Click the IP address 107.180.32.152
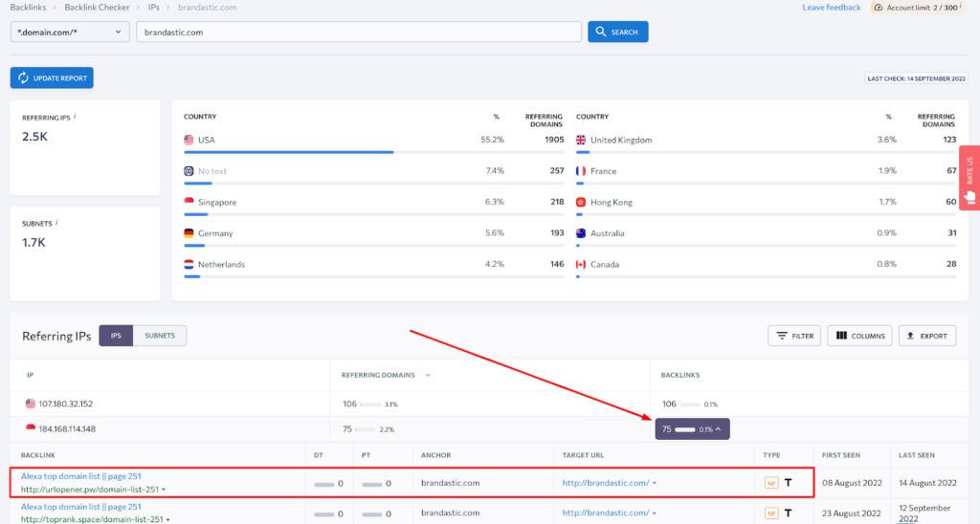Viewport: 980px width, 524px height. point(66,404)
